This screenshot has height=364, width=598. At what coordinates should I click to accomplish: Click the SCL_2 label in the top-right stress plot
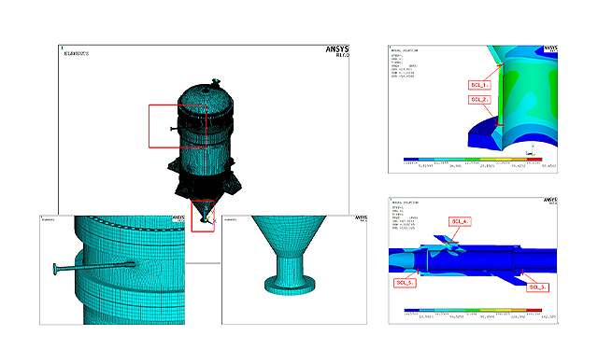tap(479, 99)
